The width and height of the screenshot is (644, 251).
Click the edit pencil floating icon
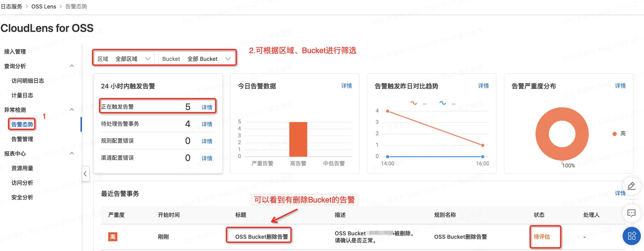[x=631, y=186]
